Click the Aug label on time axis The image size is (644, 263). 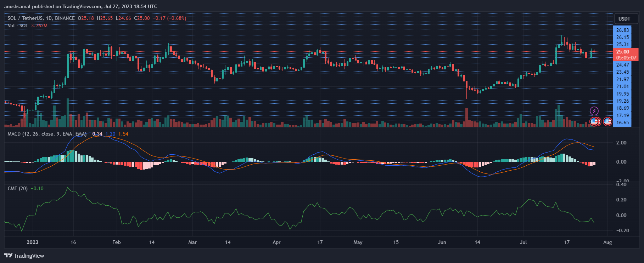(607, 242)
